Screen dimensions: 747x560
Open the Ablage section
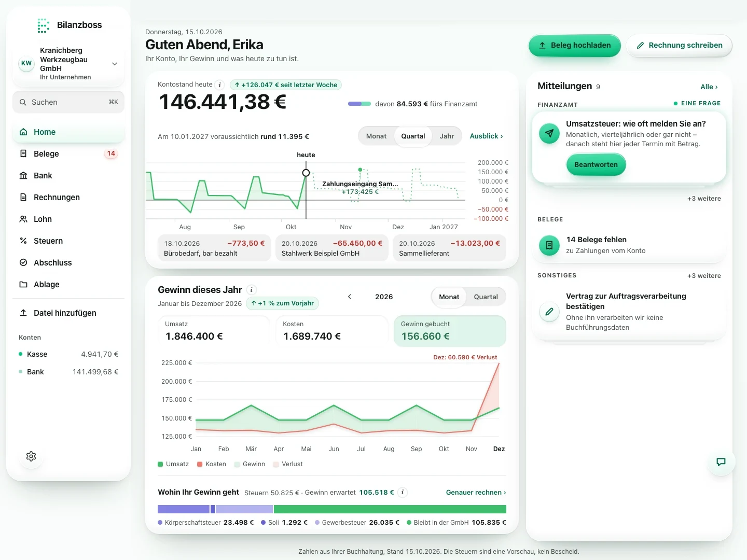(68, 285)
